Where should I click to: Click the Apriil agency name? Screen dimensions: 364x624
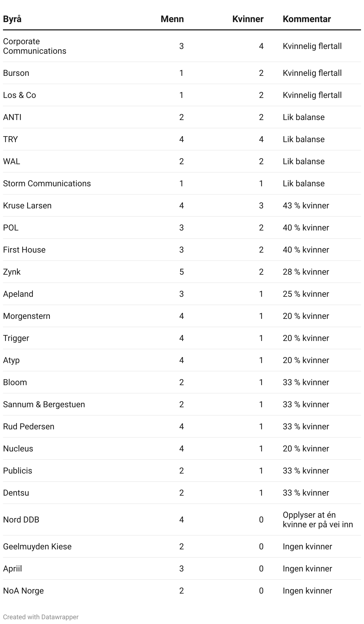tap(13, 569)
